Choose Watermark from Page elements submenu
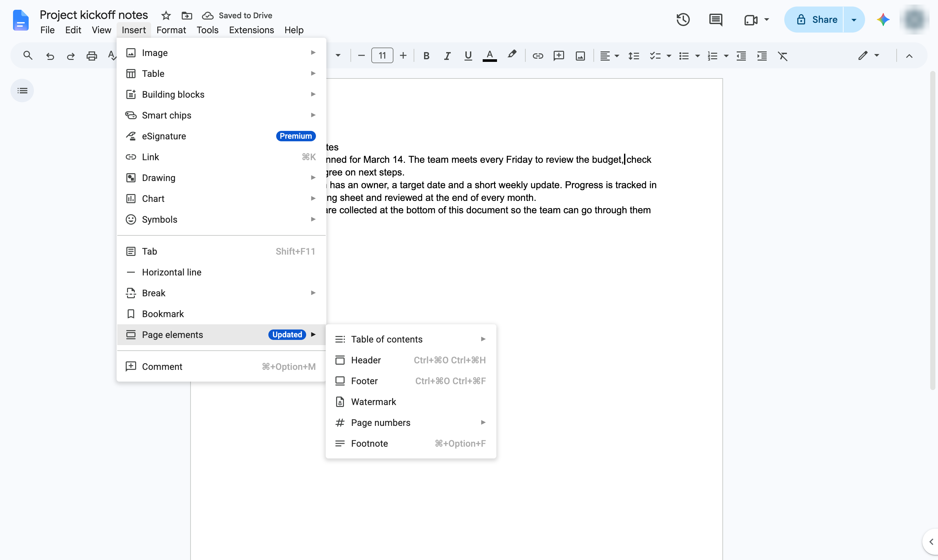The height and width of the screenshot is (560, 938). tap(411, 402)
